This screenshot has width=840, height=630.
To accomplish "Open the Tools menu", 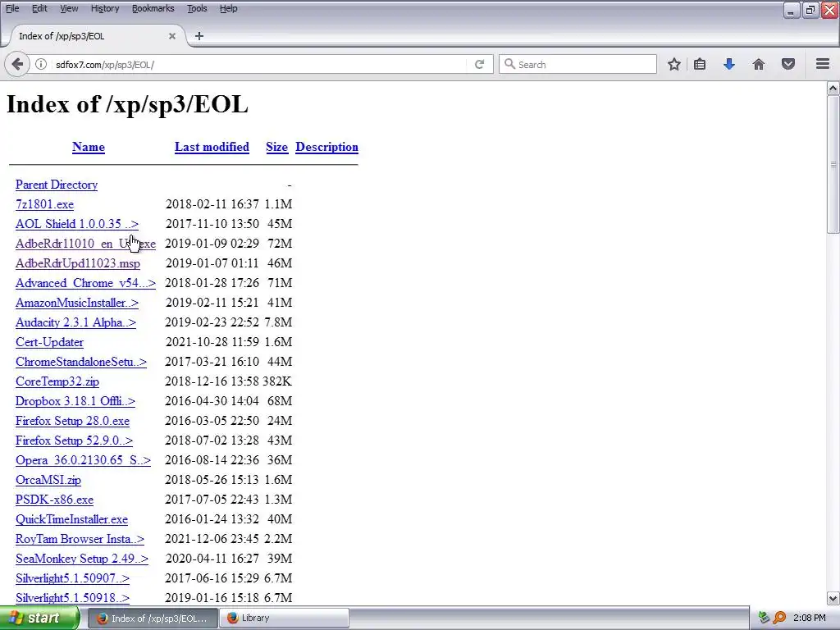I will [x=197, y=8].
